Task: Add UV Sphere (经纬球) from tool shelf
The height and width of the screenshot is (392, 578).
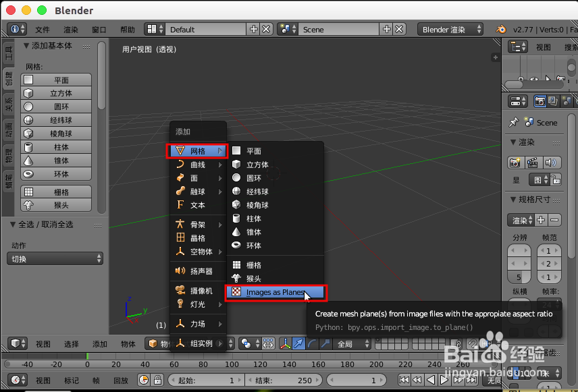Action: click(56, 120)
